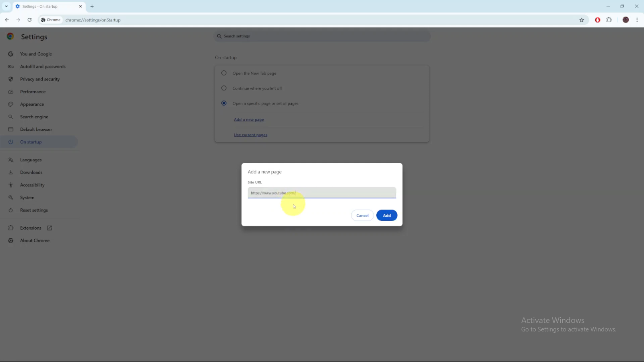Open Default browser settings

[x=36, y=130]
